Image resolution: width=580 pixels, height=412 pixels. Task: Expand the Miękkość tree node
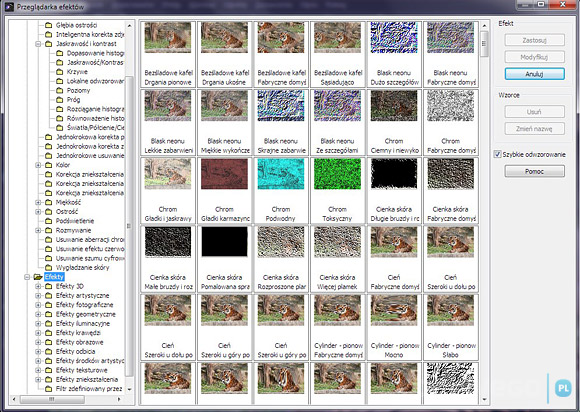coord(38,202)
